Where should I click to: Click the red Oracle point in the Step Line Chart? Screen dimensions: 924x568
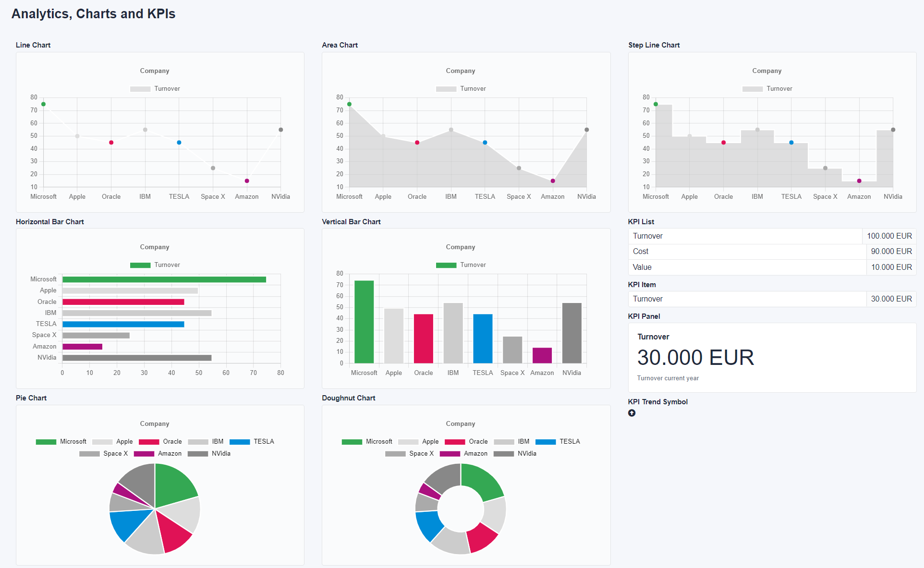click(723, 143)
